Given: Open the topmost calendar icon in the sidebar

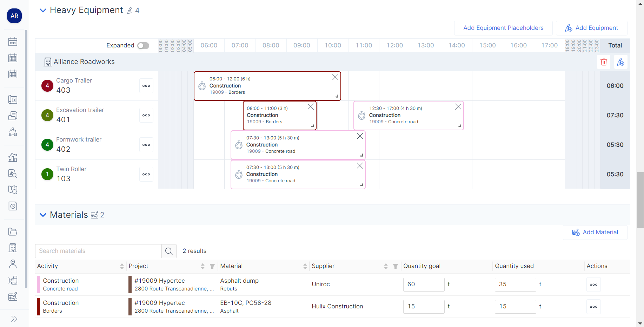Looking at the screenshot, I should pyautogui.click(x=13, y=41).
